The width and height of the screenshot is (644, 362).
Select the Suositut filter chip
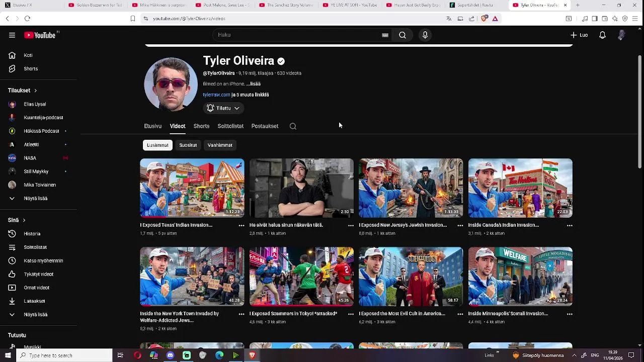pos(188,145)
